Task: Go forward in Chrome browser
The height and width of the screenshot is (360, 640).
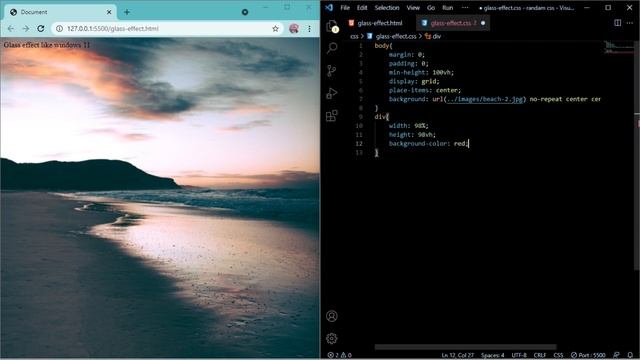Action: pyautogui.click(x=26, y=29)
